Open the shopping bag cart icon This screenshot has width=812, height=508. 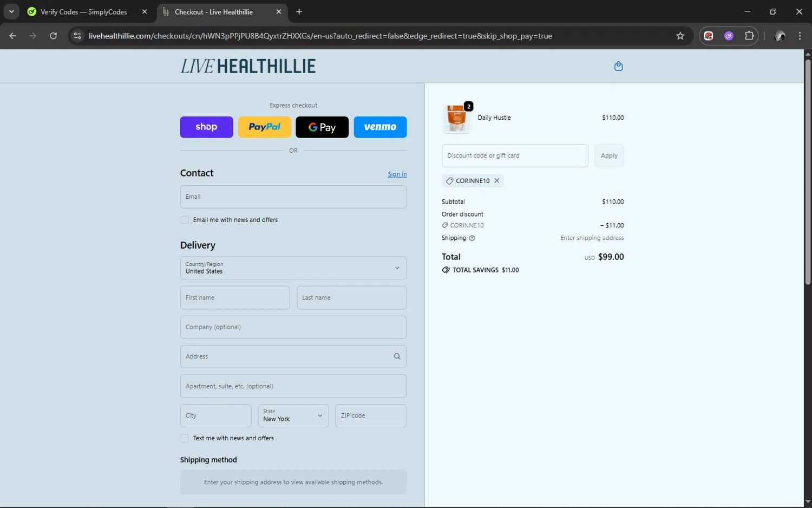click(618, 66)
